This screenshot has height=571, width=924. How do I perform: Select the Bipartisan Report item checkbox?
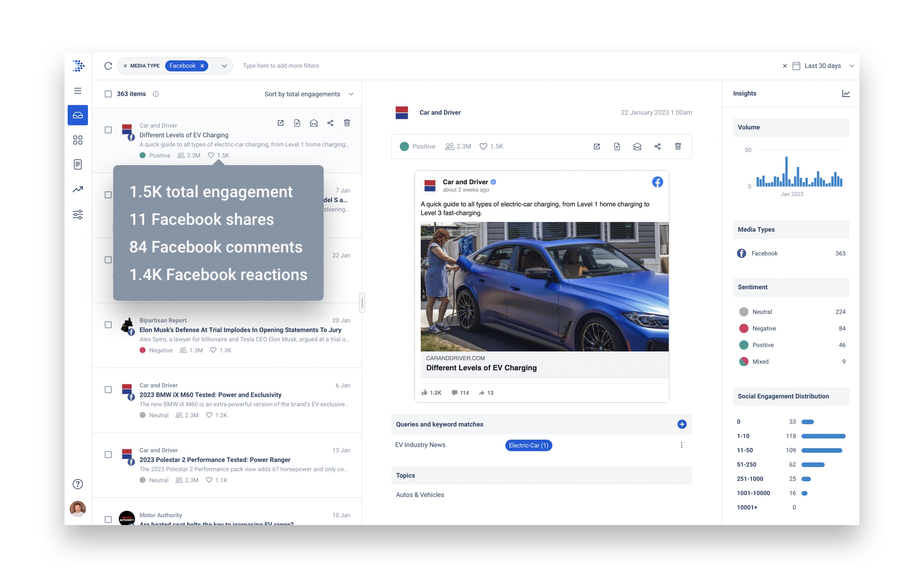108,325
